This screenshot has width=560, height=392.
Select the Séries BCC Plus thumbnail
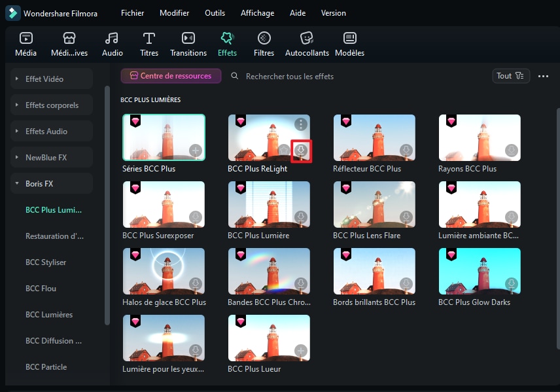(164, 137)
